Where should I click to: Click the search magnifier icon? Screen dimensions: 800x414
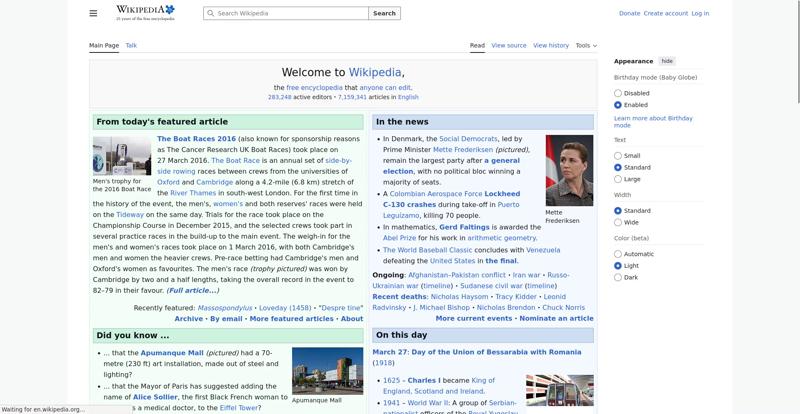tap(210, 14)
